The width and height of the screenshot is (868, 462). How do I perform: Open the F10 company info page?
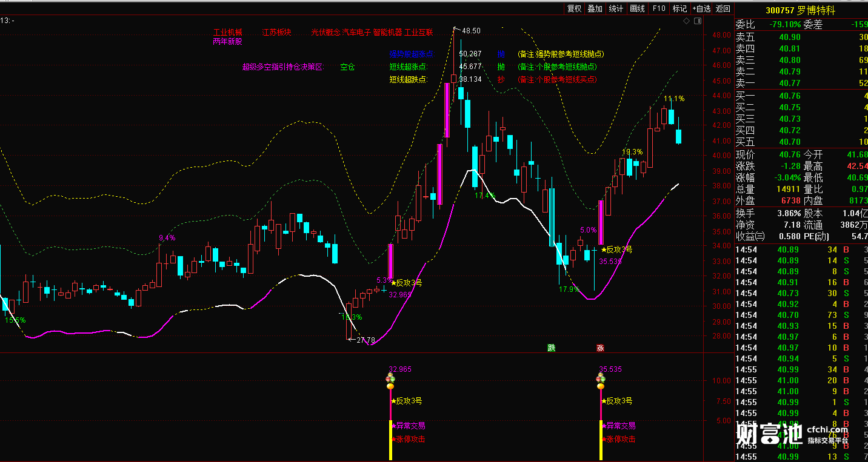[x=659, y=8]
